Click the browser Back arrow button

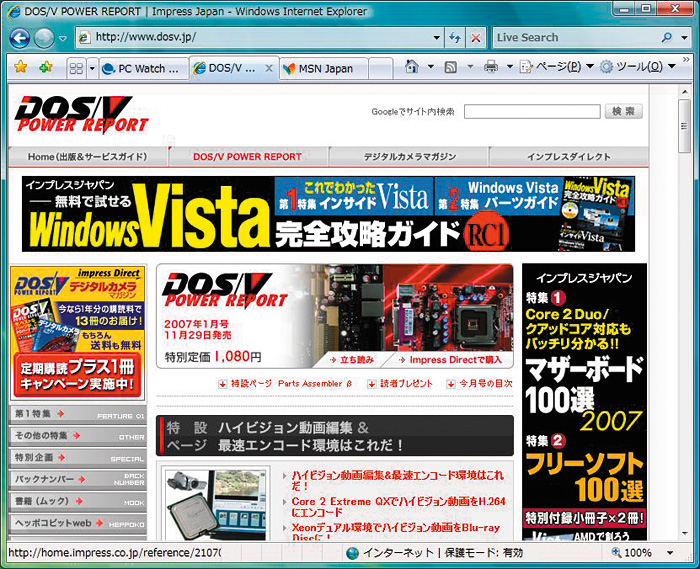click(20, 38)
